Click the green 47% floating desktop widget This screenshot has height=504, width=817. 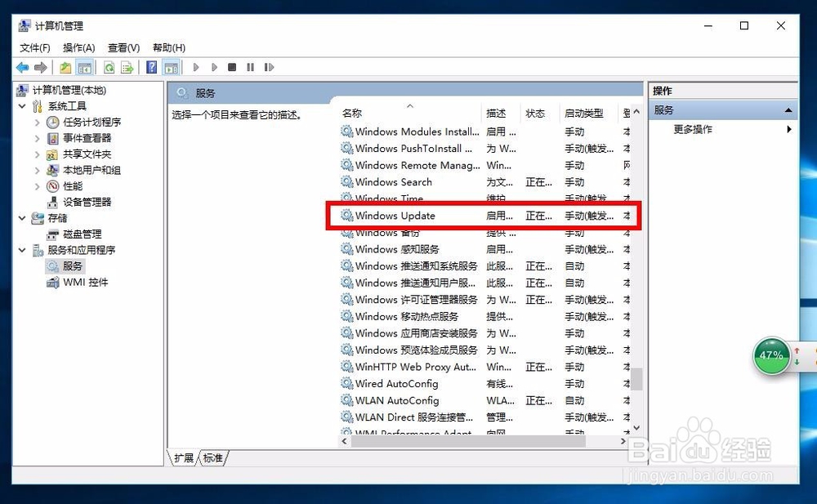click(x=772, y=356)
